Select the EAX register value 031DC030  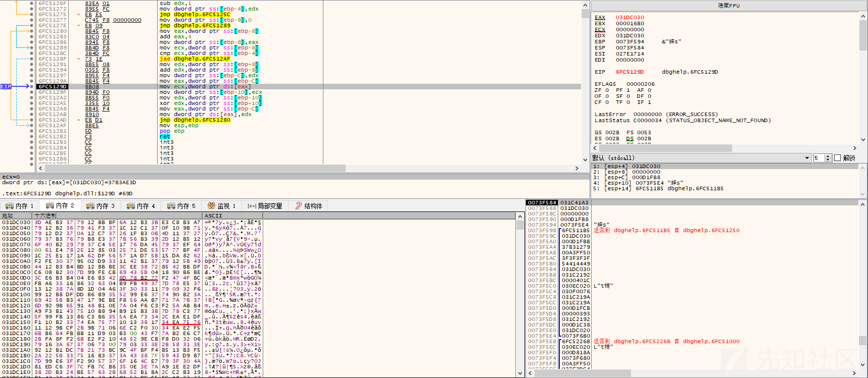(630, 18)
